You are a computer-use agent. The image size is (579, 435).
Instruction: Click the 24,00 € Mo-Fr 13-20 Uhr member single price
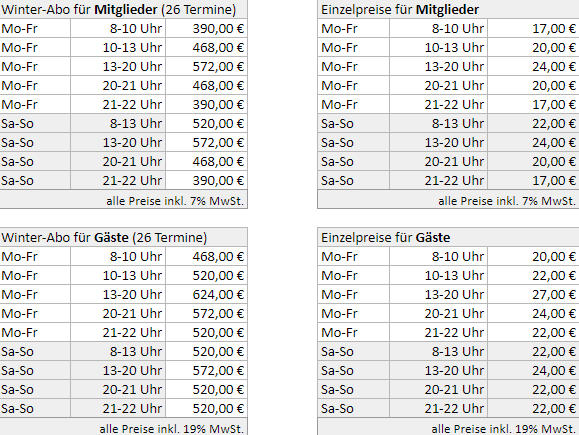(533, 66)
